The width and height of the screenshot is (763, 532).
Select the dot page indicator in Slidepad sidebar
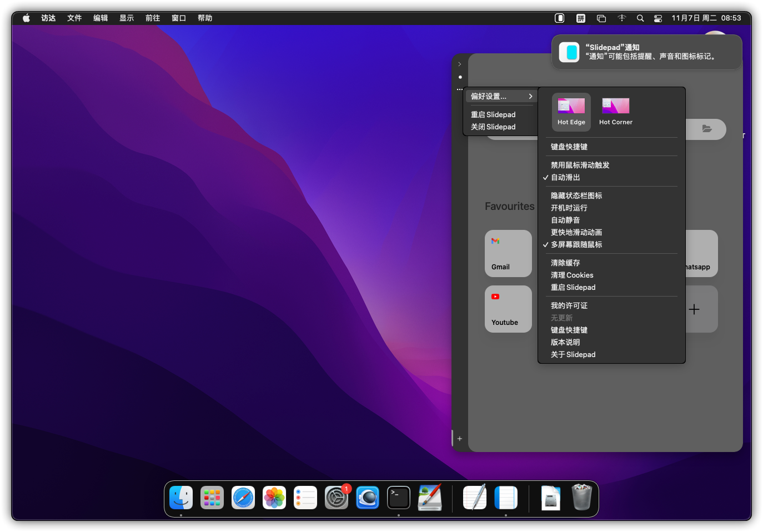coord(460,77)
